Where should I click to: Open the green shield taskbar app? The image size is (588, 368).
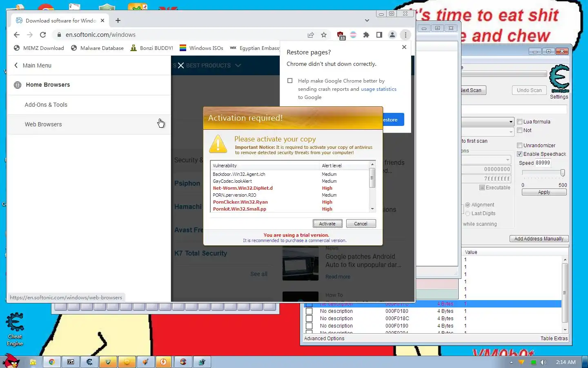108,362
